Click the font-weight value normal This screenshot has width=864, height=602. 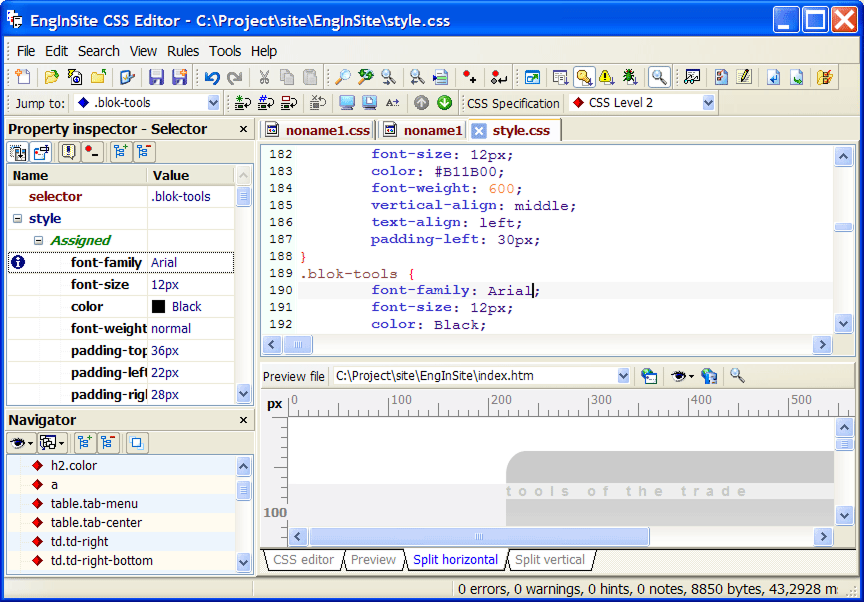point(171,329)
